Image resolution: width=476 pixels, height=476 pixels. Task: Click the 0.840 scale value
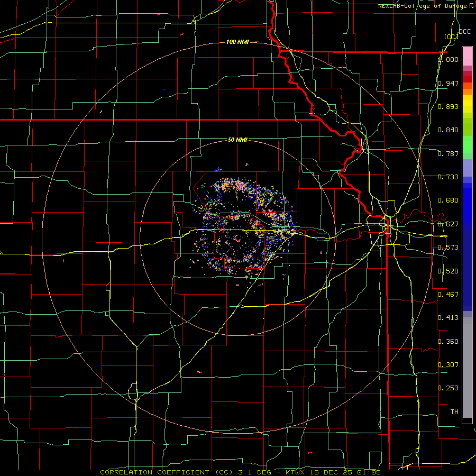448,130
